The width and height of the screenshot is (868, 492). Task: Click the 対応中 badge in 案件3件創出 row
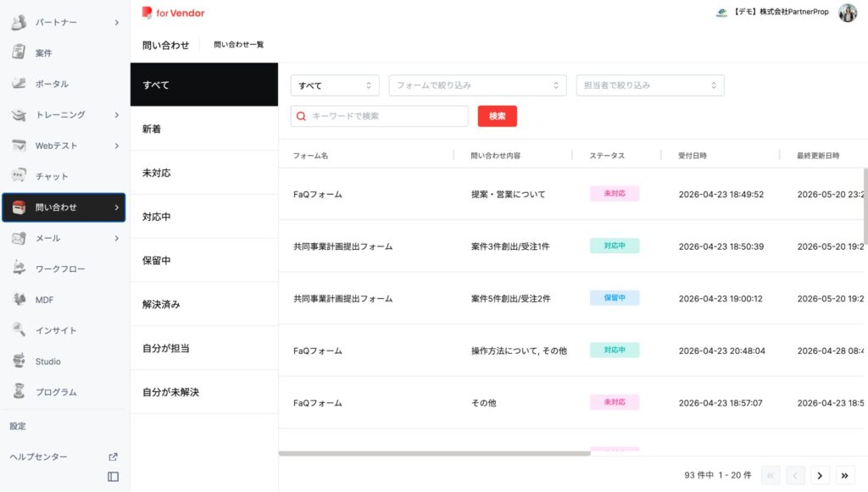pyautogui.click(x=615, y=246)
